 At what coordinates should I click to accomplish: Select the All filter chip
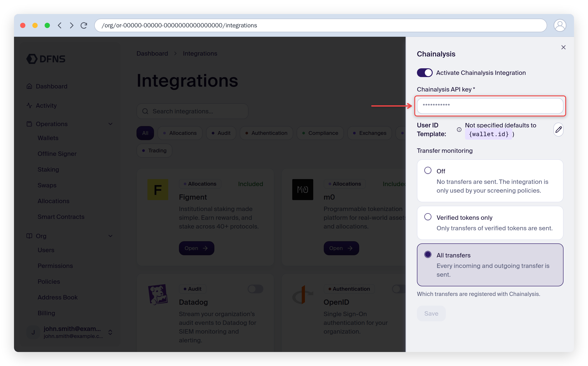point(145,133)
